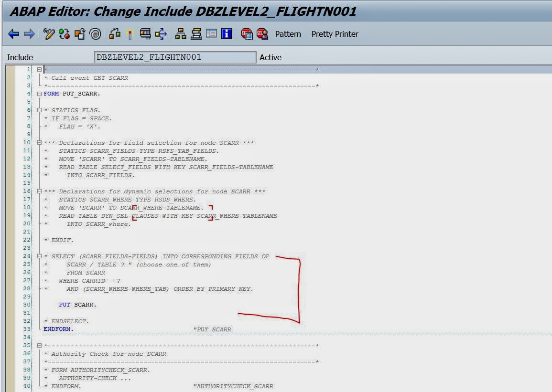Navigate forward using the blue right arrow
Viewport: 552px width, 392px height.
tap(28, 33)
